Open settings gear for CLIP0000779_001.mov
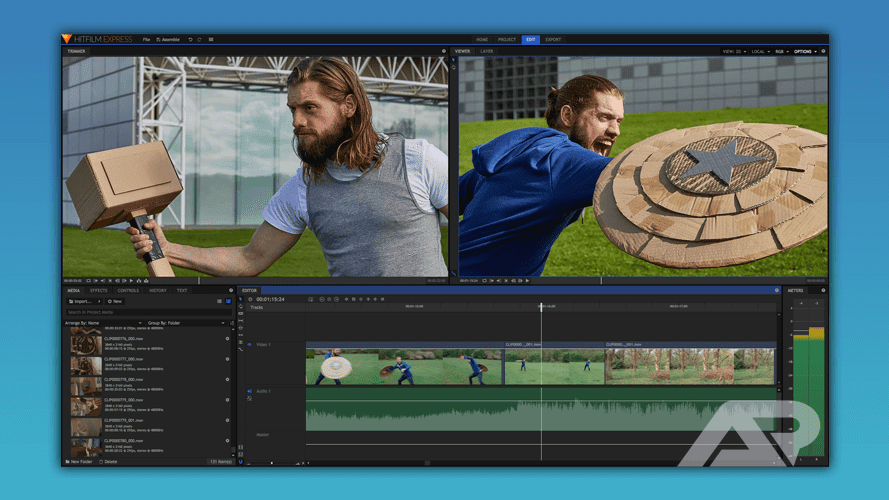 coord(227,420)
